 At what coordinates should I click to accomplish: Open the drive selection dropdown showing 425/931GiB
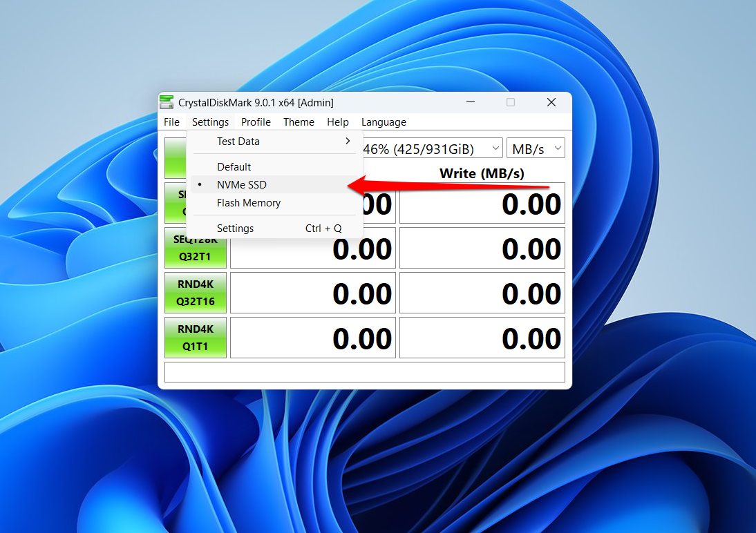(x=432, y=148)
